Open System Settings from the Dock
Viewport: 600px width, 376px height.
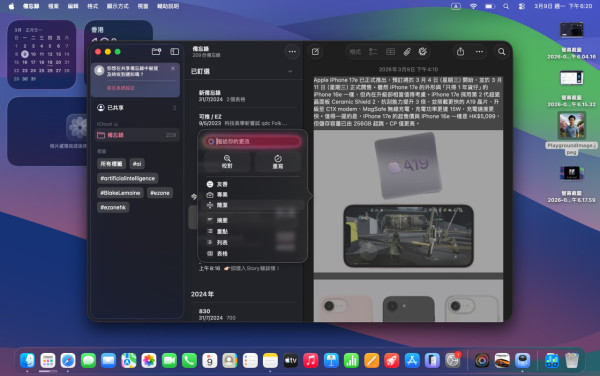[453, 360]
